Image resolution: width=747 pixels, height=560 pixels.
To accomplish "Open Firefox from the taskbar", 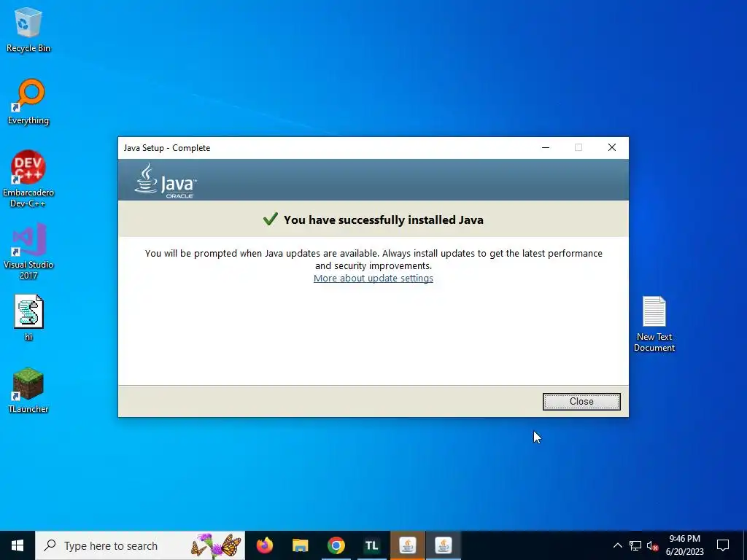I will (265, 545).
